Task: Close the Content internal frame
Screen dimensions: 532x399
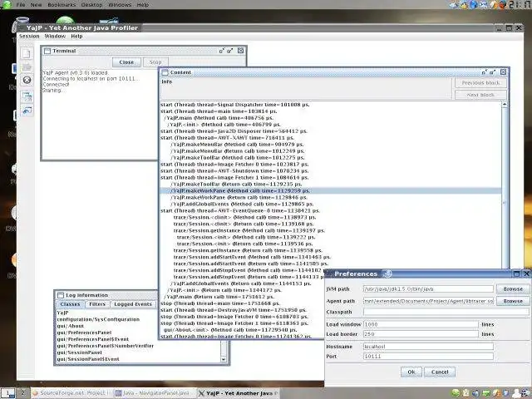Action: (x=504, y=72)
